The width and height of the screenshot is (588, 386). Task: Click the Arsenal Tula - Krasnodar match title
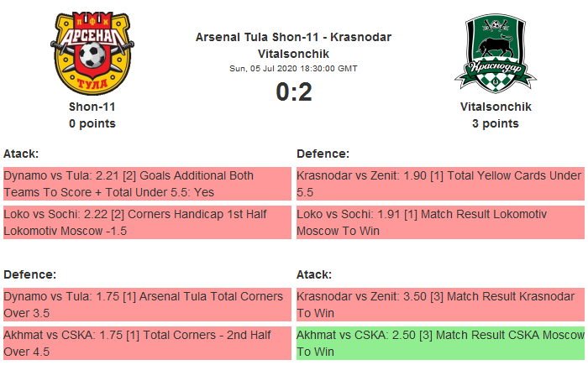[293, 37]
